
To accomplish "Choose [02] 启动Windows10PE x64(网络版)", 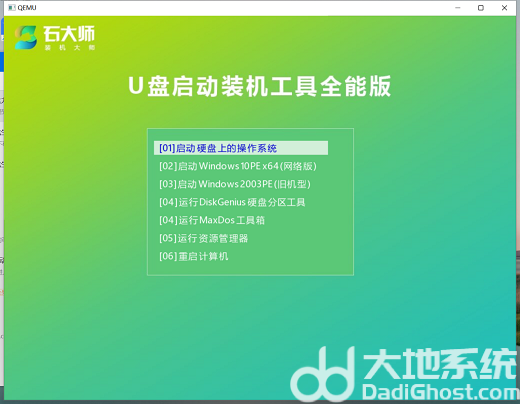I will (238, 166).
